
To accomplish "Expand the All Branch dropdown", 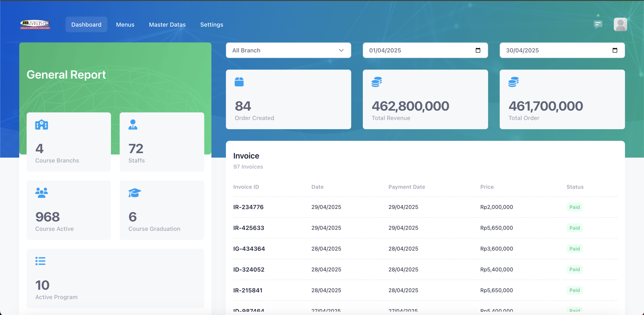I will [288, 50].
